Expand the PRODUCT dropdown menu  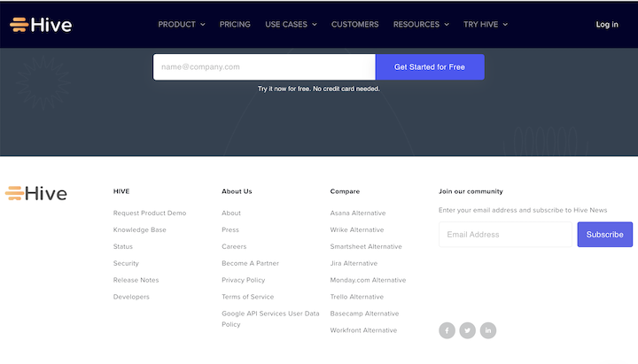click(x=182, y=25)
